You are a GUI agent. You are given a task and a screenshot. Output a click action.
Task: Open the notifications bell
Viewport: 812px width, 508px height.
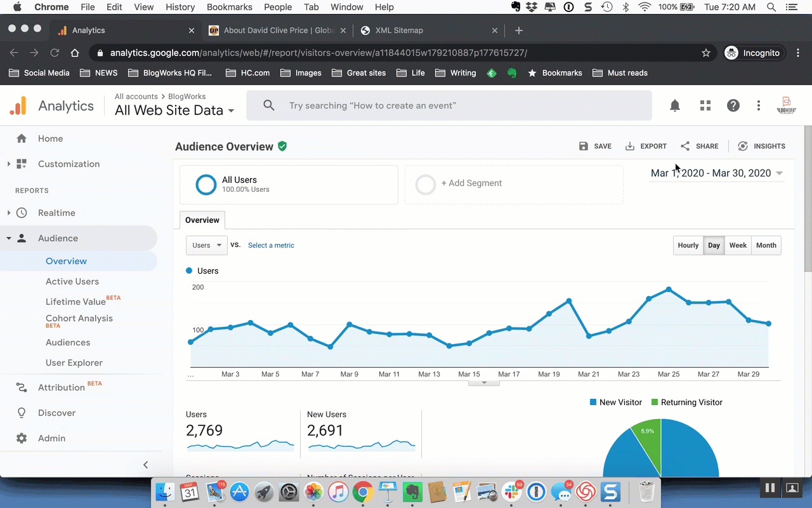pyautogui.click(x=674, y=105)
